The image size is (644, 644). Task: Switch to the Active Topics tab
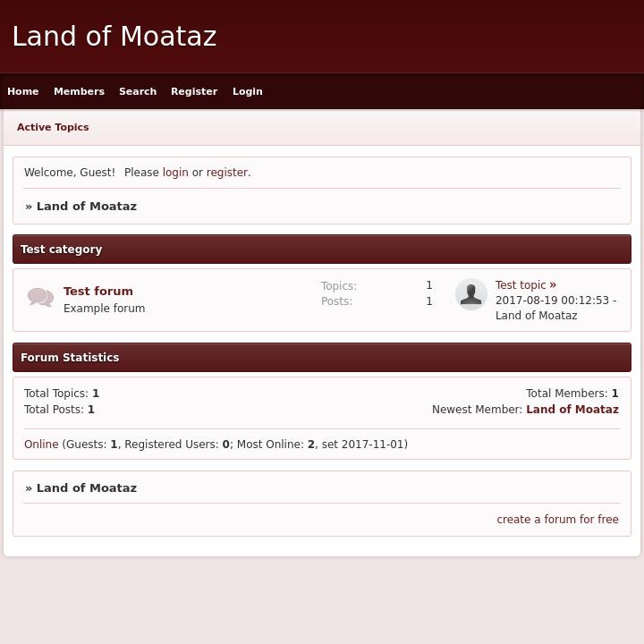(53, 127)
